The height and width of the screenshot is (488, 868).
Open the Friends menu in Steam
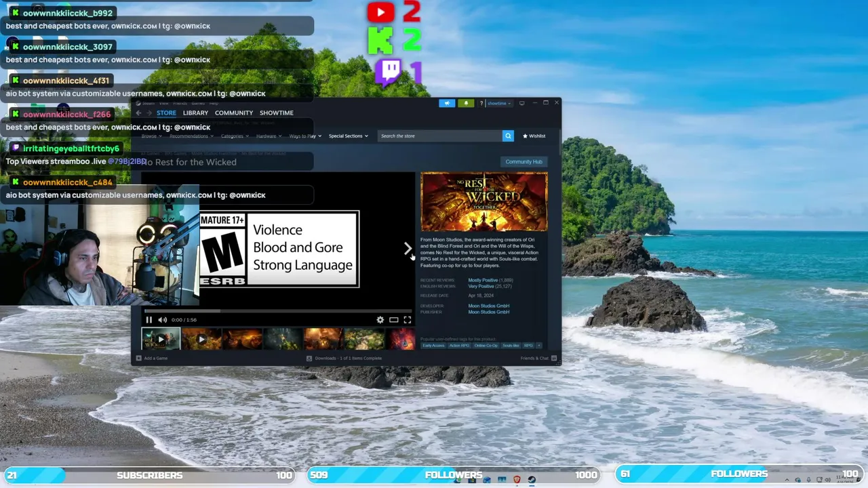point(180,104)
